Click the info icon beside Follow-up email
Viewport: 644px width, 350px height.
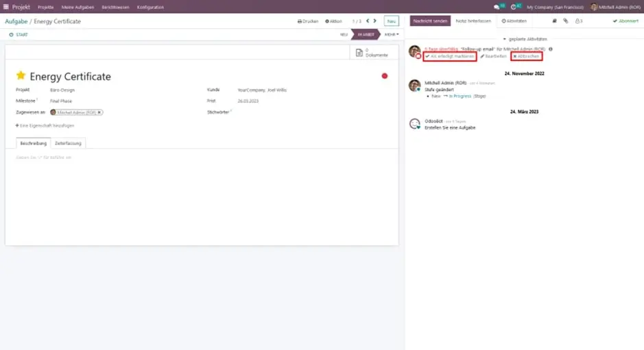coord(551,49)
